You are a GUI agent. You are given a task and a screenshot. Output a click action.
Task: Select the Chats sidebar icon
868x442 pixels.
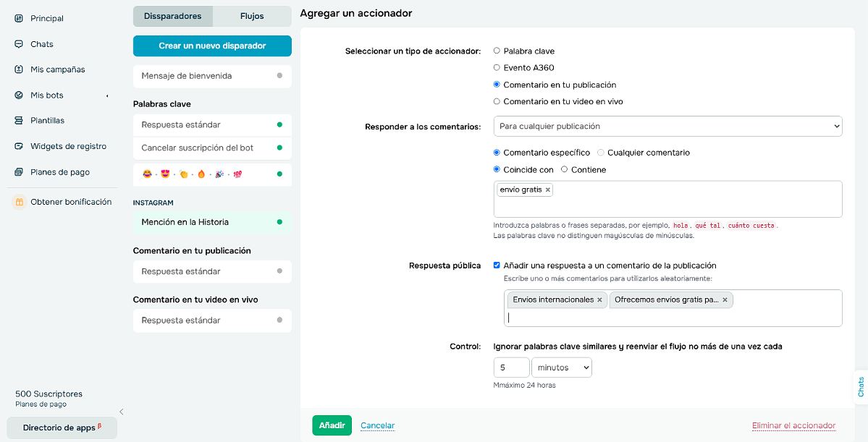(x=17, y=43)
